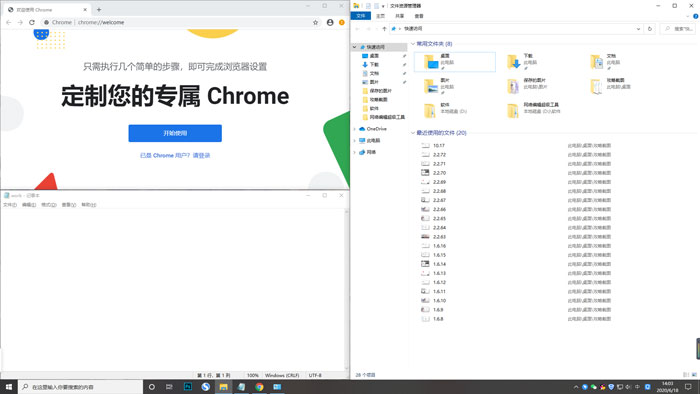
Task: Select 软件 folder icon on drive D
Action: [x=430, y=110]
